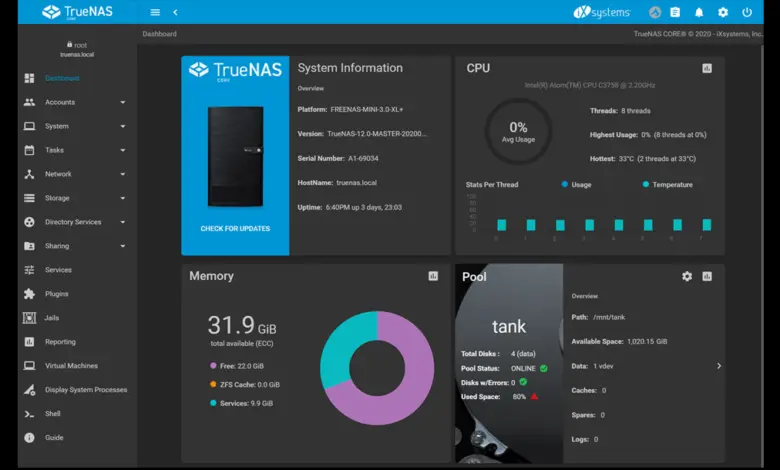Open the task manager clipboard icon
The width and height of the screenshot is (780, 470).
[x=675, y=12]
